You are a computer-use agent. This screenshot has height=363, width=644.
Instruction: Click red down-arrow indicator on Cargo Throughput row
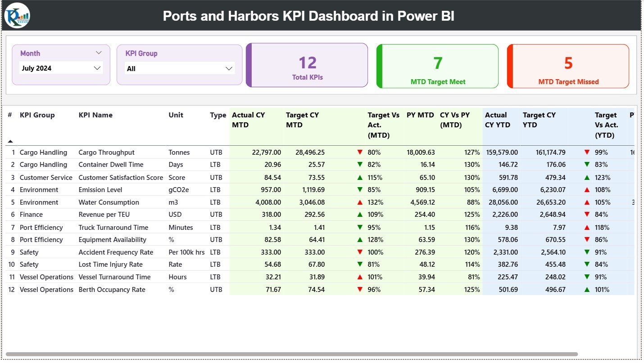point(359,152)
